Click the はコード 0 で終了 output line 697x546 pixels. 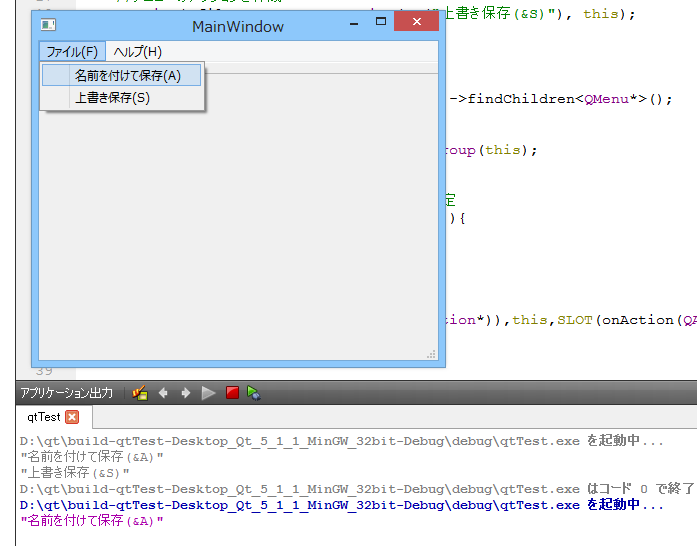pos(357,489)
